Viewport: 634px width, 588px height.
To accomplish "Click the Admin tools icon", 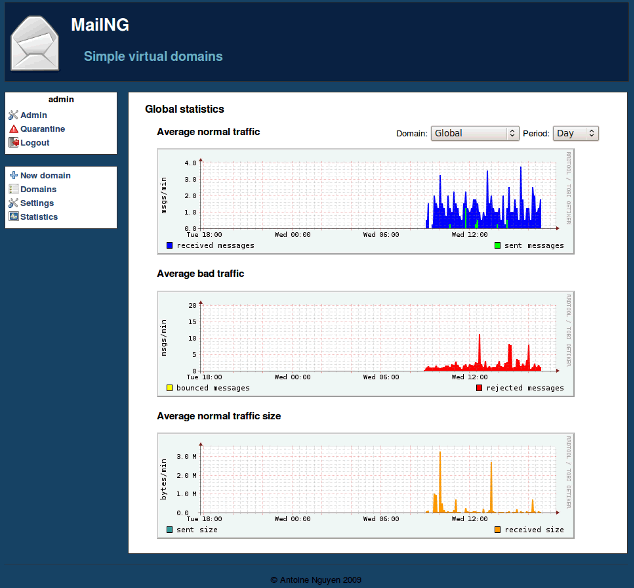I will click(13, 115).
